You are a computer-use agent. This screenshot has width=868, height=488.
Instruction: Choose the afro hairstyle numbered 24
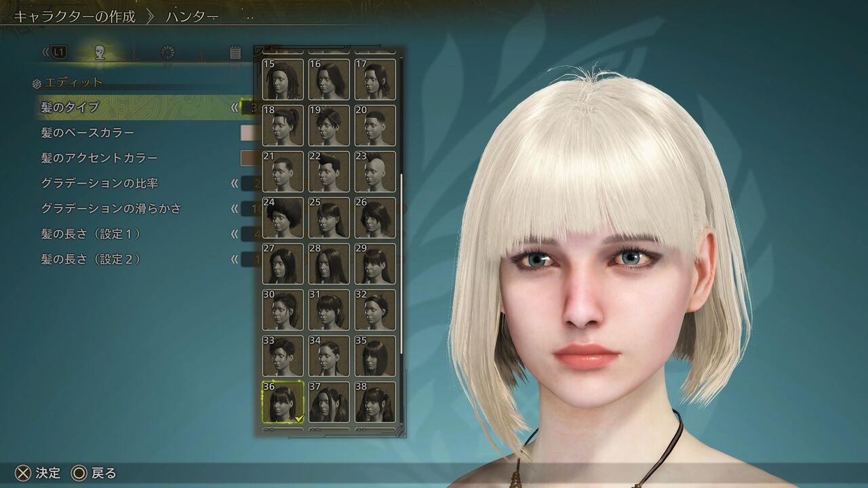(x=283, y=218)
